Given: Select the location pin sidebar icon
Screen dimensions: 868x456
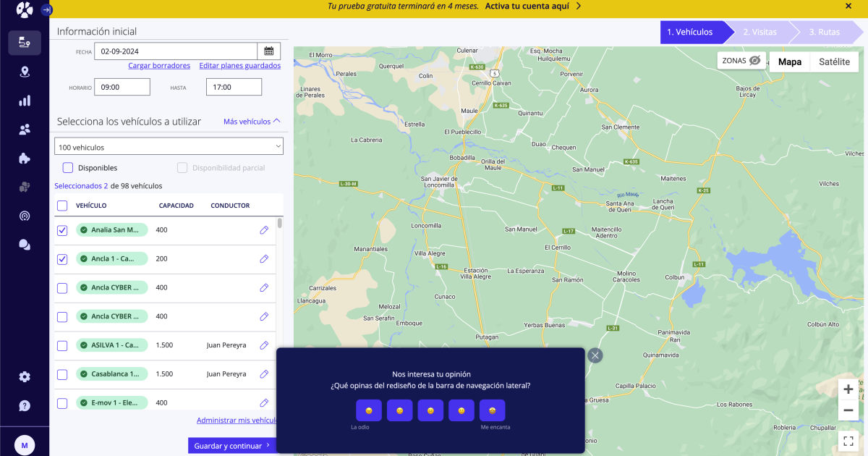Looking at the screenshot, I should coord(24,72).
